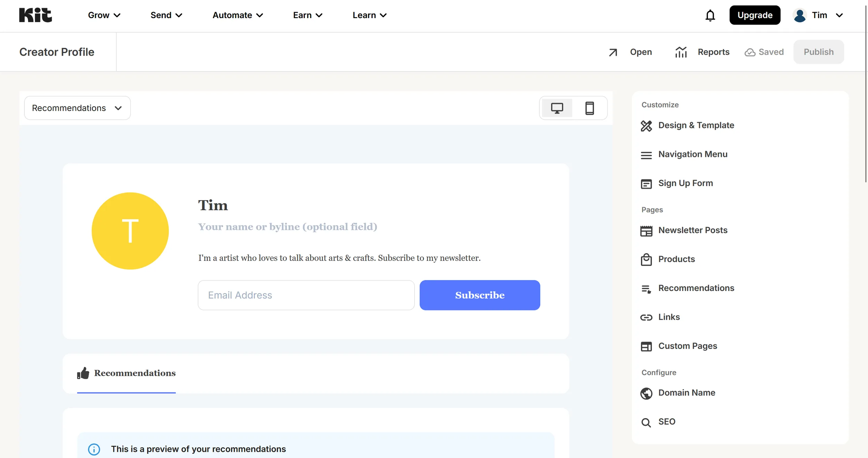Image resolution: width=868 pixels, height=458 pixels.
Task: Expand the Grow menu
Action: point(104,15)
